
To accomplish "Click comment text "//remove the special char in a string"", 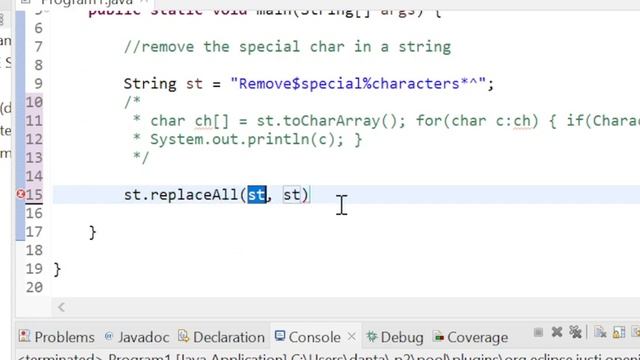I will (x=287, y=47).
